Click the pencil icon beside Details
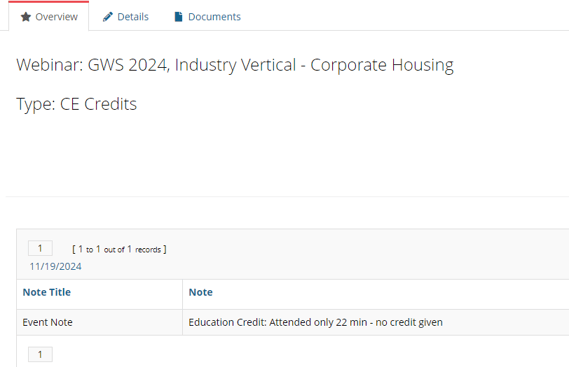The height and width of the screenshot is (367, 569). pyautogui.click(x=107, y=17)
